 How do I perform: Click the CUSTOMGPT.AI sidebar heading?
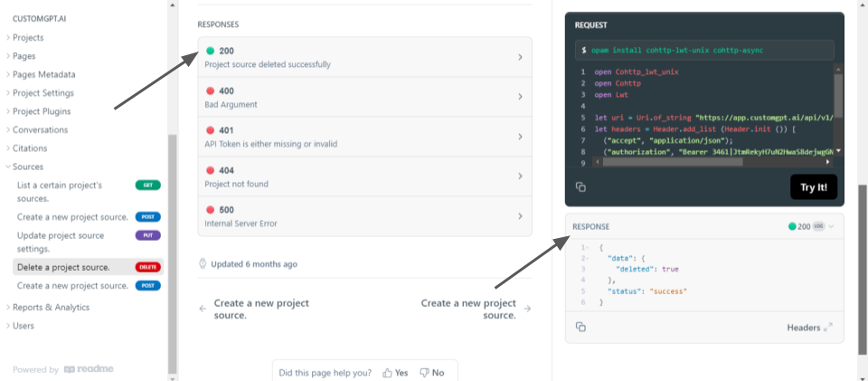pos(39,18)
